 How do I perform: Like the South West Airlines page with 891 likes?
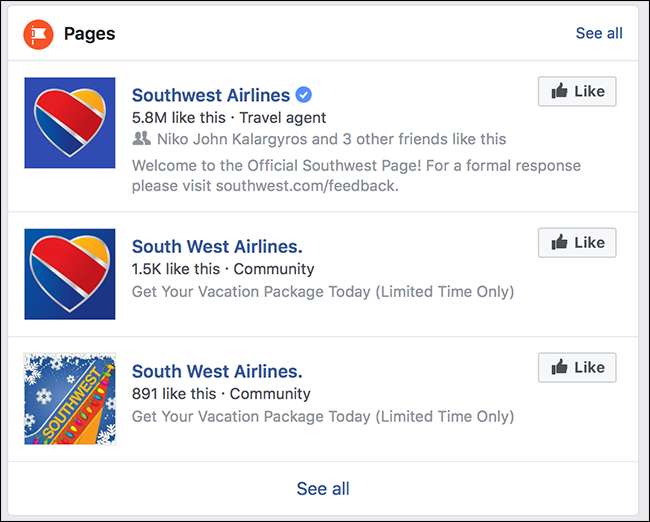[577, 367]
